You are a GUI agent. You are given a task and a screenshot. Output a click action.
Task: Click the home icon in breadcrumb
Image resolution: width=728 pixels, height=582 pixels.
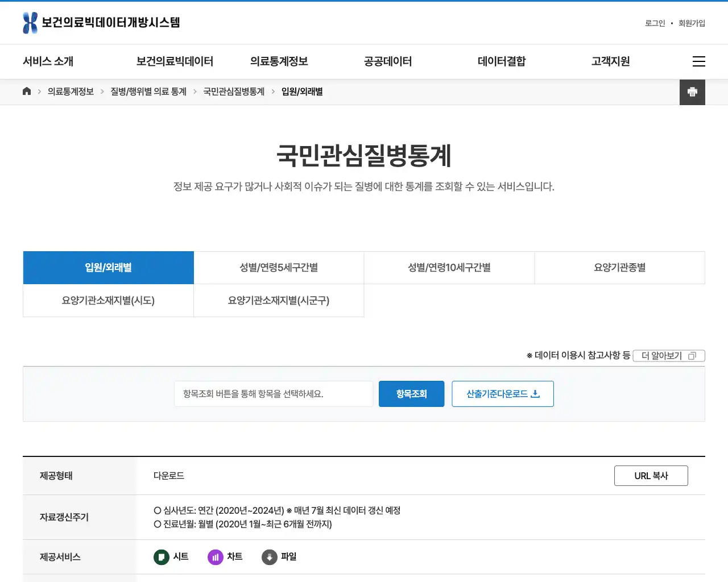pos(27,91)
